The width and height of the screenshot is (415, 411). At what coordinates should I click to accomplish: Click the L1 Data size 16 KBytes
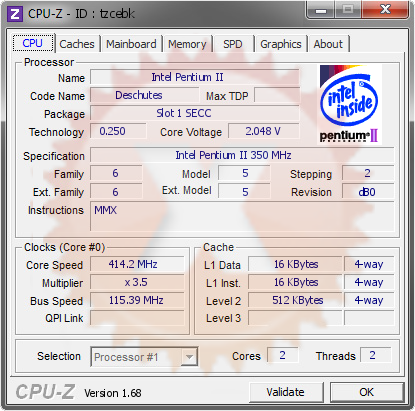(x=295, y=264)
